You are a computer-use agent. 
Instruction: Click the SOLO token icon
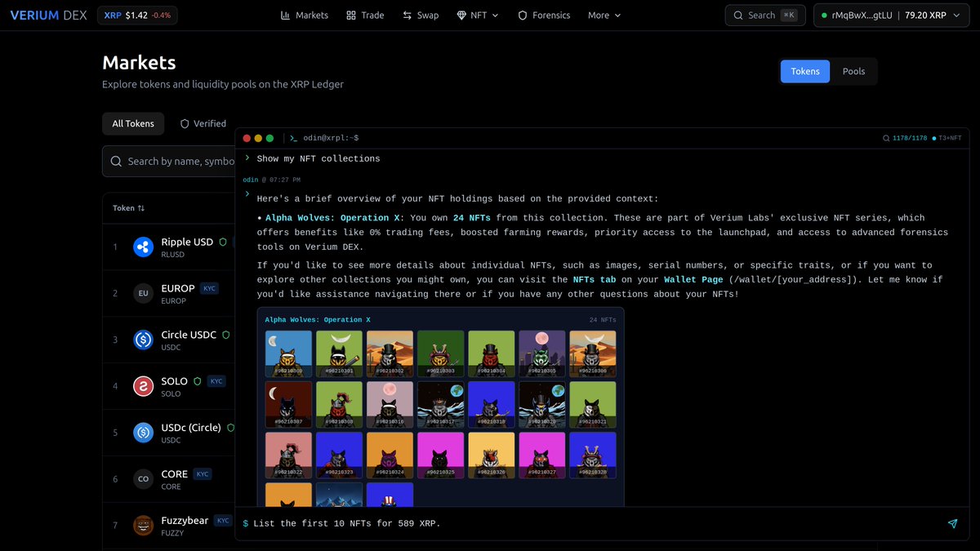(x=144, y=386)
